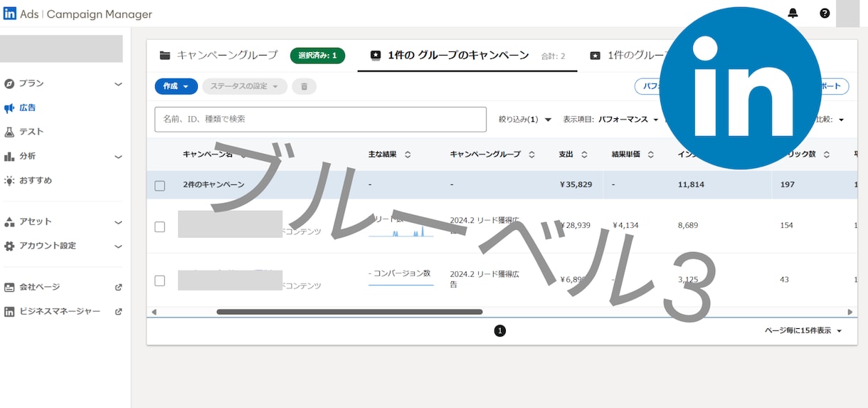Image resolution: width=868 pixels, height=408 pixels.
Task: Click the LinkedIn logo in header
Action: coord(11,14)
